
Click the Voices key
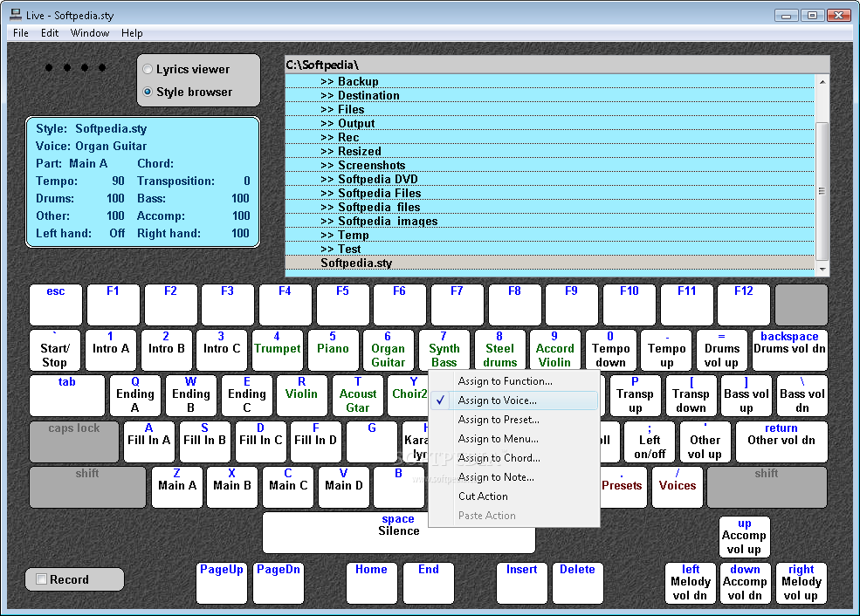coord(678,487)
